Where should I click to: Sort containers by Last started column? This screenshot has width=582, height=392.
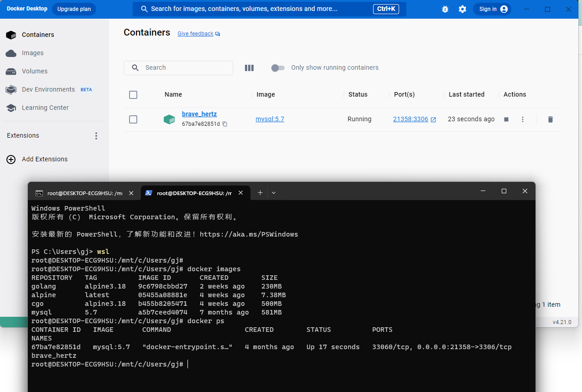(467, 94)
